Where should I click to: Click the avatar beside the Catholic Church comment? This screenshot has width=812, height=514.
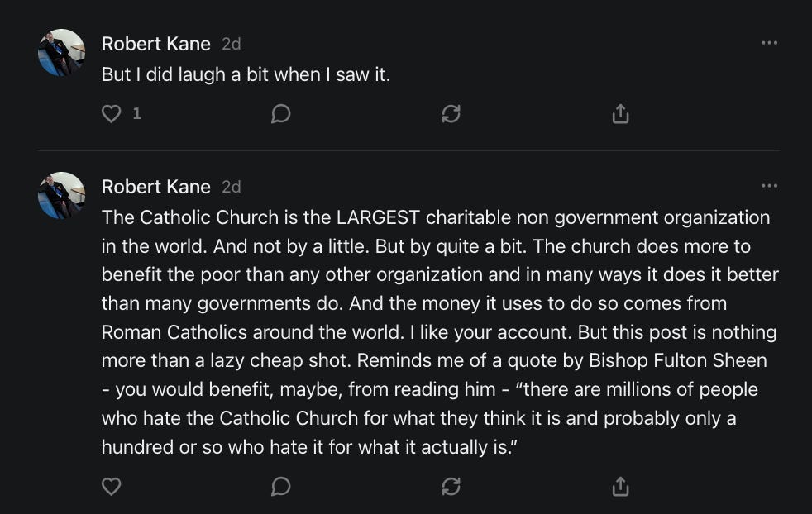pyautogui.click(x=61, y=196)
